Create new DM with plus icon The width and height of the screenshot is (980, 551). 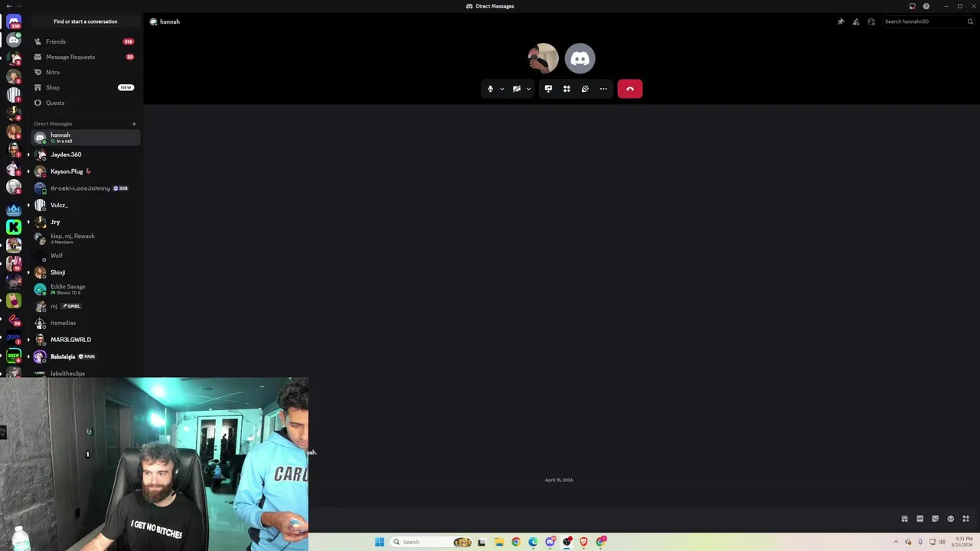click(134, 123)
